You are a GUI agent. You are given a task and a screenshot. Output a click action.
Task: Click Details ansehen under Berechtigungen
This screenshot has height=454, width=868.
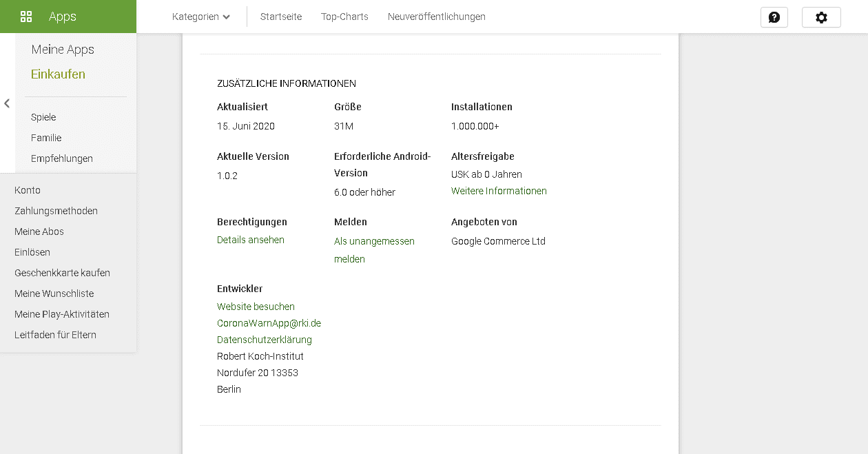(x=251, y=240)
